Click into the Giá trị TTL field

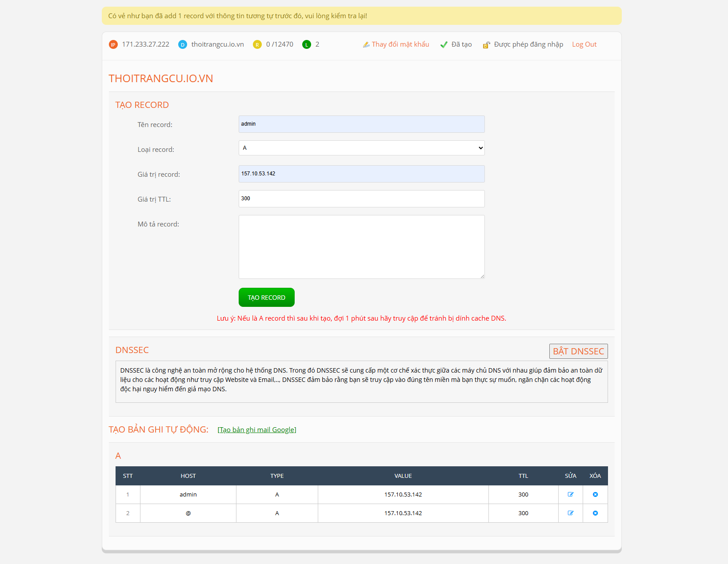pyautogui.click(x=361, y=199)
